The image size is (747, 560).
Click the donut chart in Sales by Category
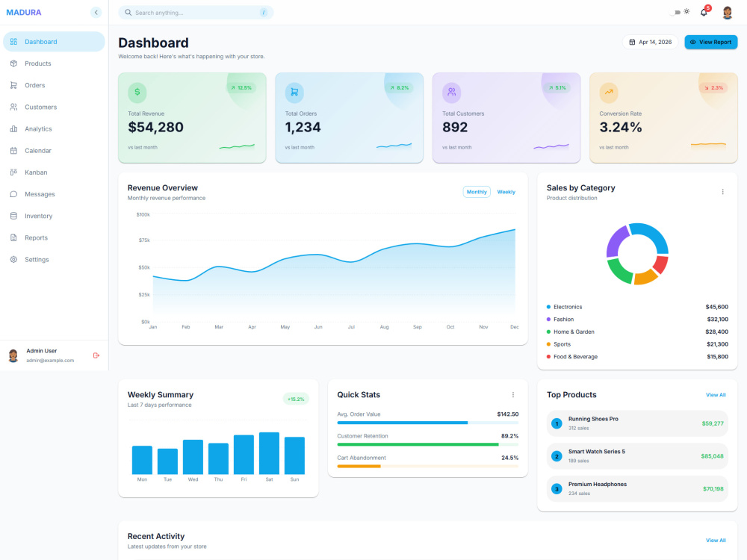(637, 254)
